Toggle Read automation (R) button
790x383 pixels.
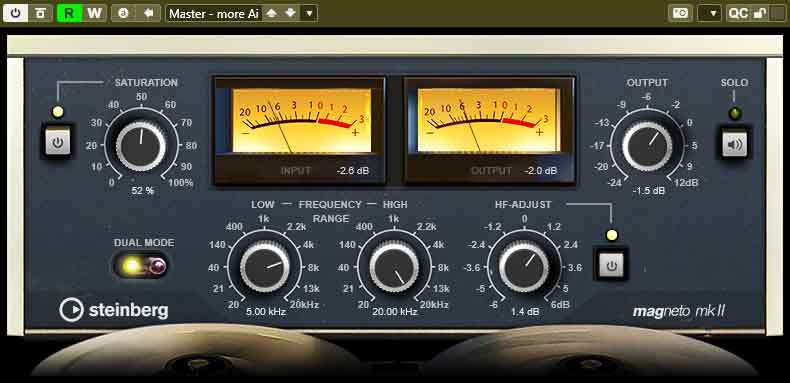click(x=69, y=13)
